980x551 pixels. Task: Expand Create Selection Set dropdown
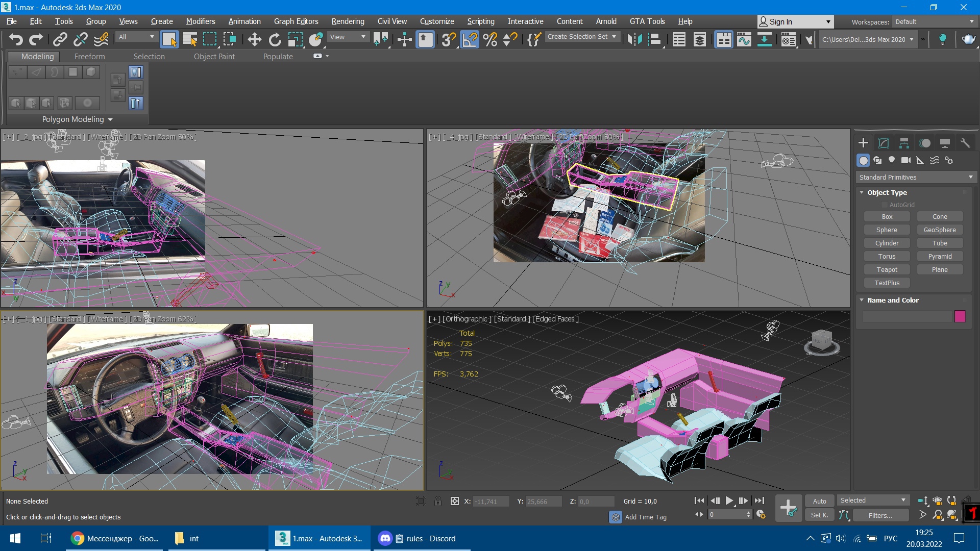(614, 37)
